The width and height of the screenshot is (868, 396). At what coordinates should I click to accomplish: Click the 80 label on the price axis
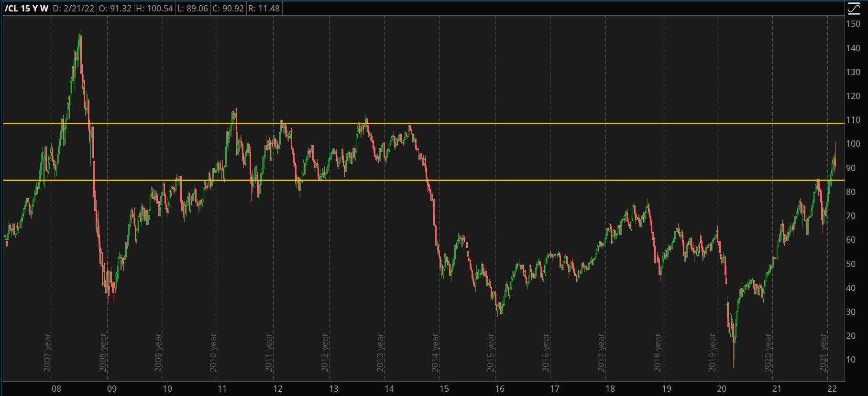point(850,192)
